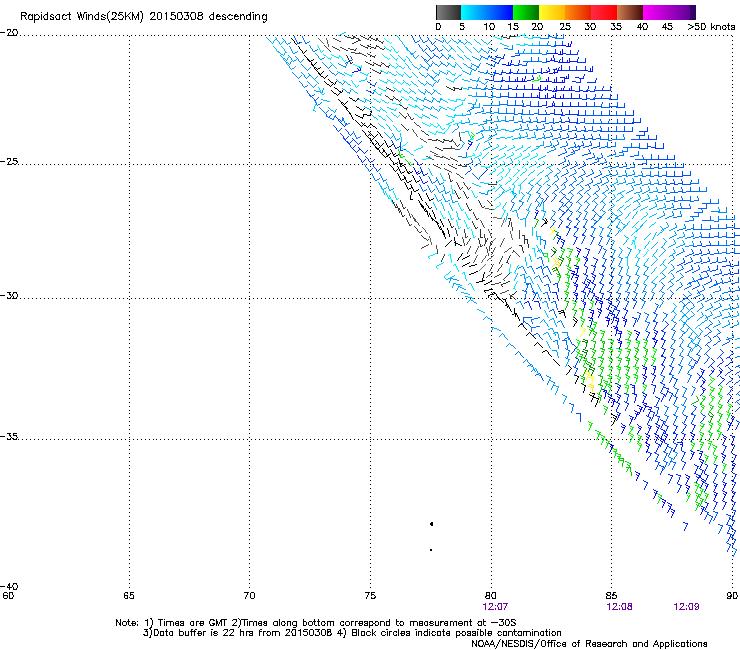Screen dimensions: 740x650
Task: Click the purple 12:09 time label
Action: point(686,607)
